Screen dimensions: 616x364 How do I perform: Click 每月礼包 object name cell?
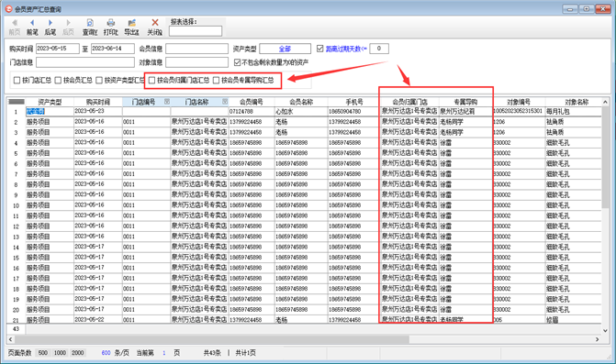(x=574, y=111)
